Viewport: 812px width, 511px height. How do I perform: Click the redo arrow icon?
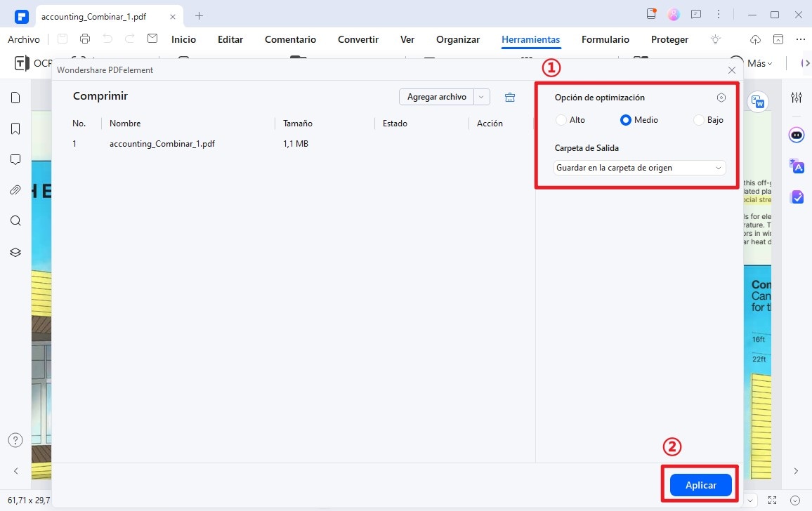(129, 39)
